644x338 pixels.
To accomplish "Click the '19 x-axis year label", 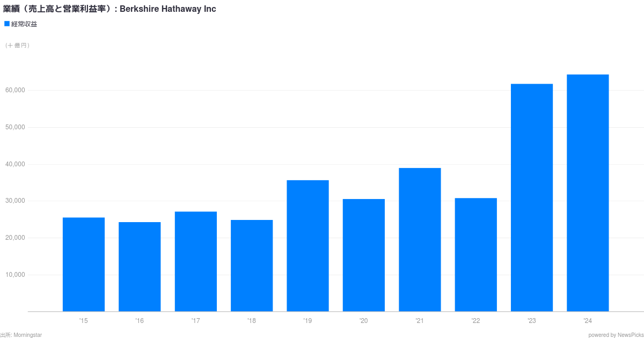I will pos(308,321).
